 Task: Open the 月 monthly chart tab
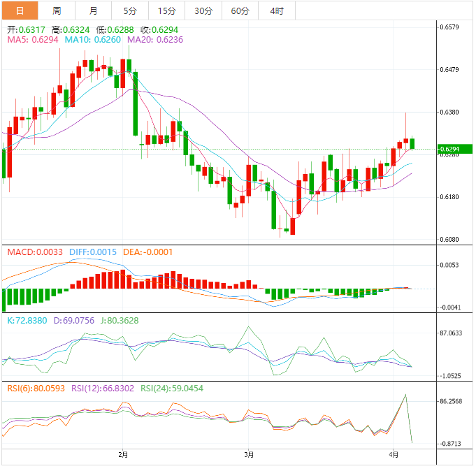pos(94,10)
